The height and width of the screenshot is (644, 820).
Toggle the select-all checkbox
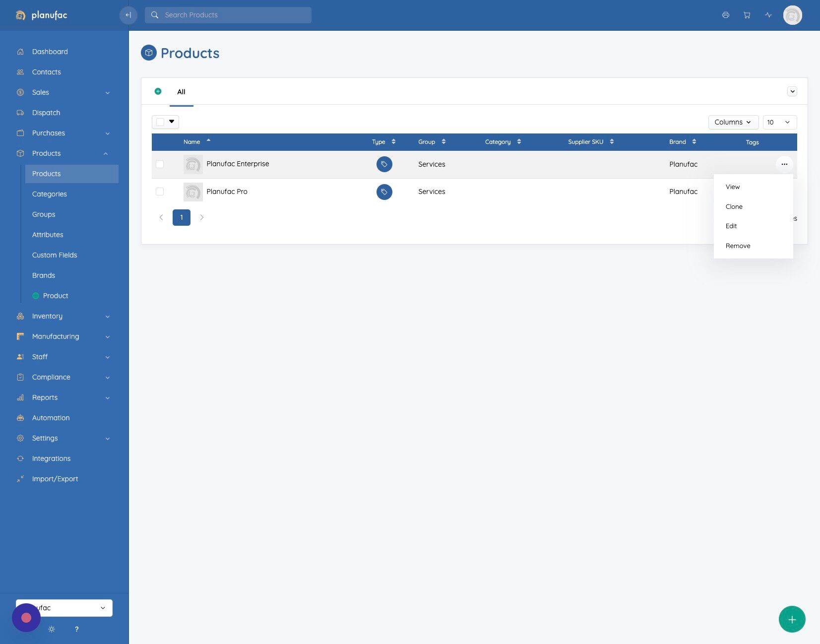(160, 122)
